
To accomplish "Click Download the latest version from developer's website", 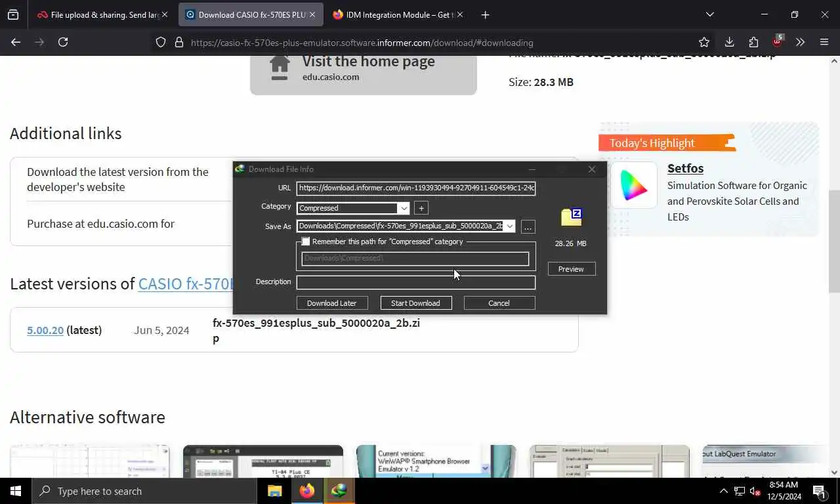I will (x=117, y=179).
